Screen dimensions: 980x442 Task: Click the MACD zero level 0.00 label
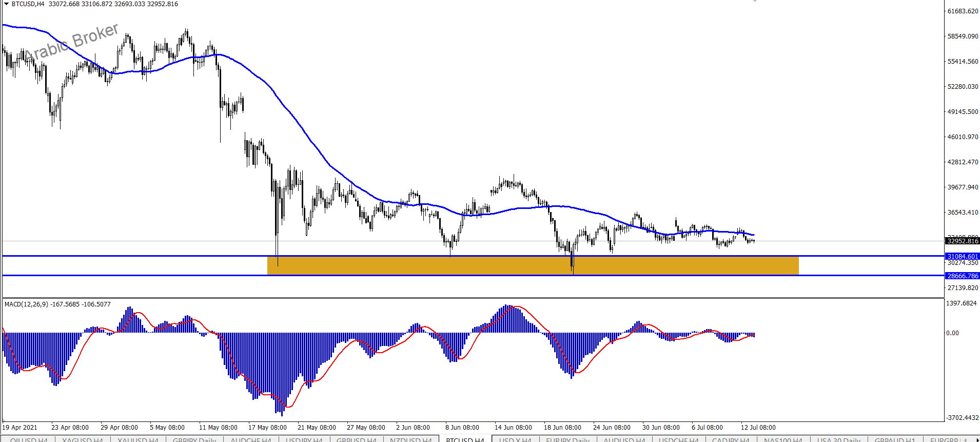click(952, 333)
